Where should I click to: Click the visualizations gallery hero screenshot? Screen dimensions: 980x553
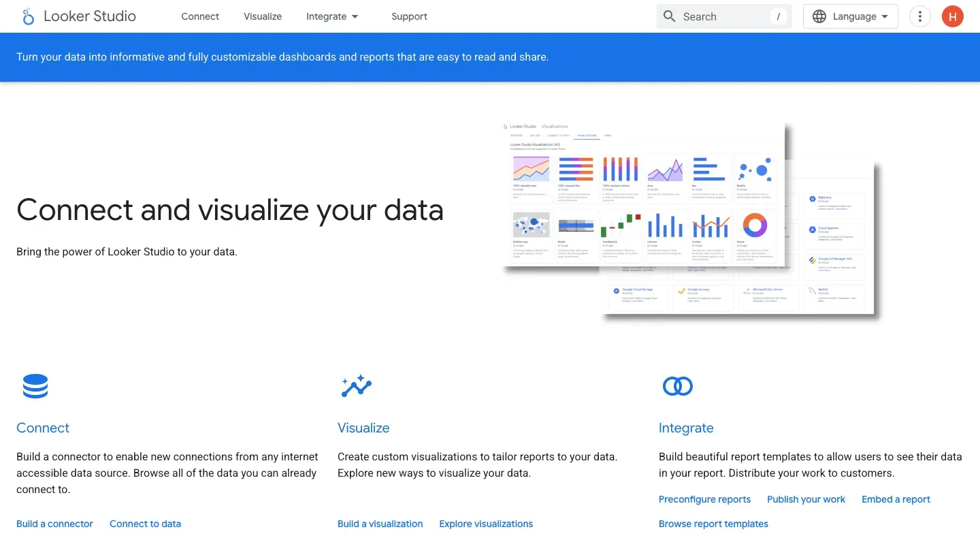pyautogui.click(x=644, y=194)
